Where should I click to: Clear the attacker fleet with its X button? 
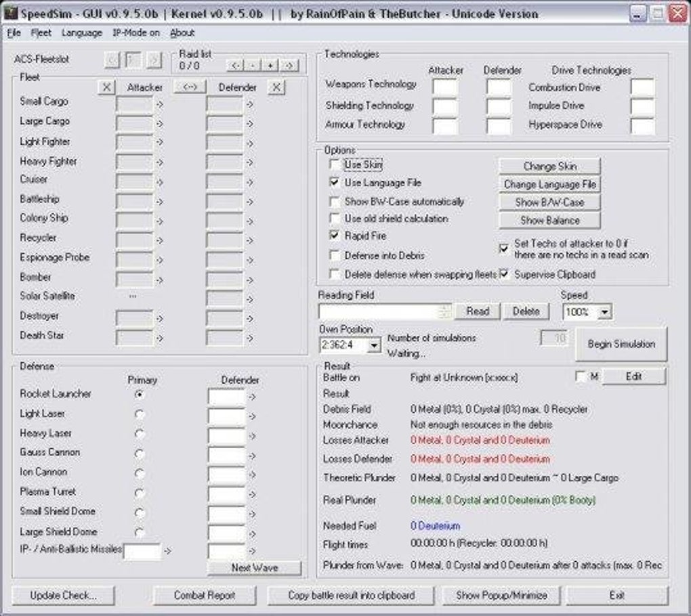click(x=107, y=87)
